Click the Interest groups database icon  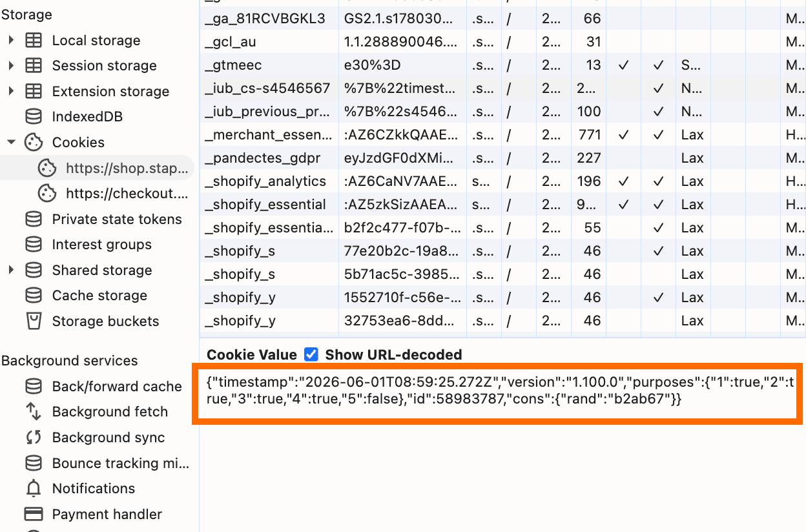[x=34, y=245]
